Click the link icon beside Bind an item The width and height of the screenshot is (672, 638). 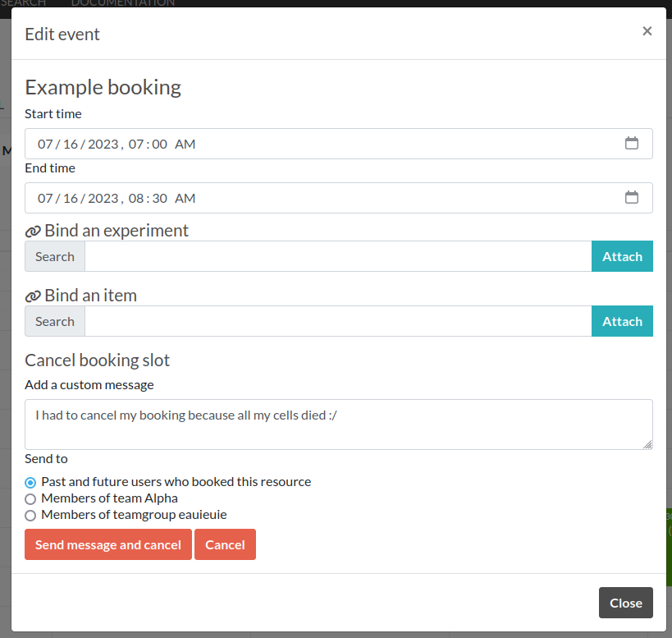[x=33, y=296]
